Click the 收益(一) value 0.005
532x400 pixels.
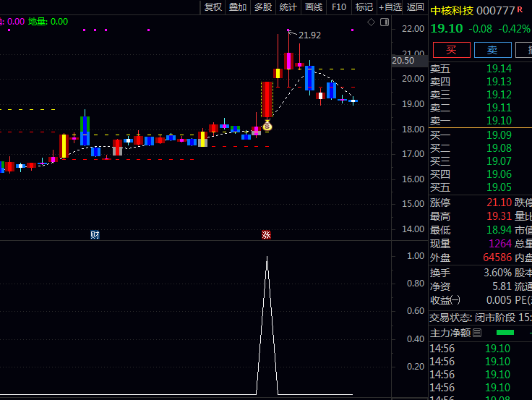[499, 300]
